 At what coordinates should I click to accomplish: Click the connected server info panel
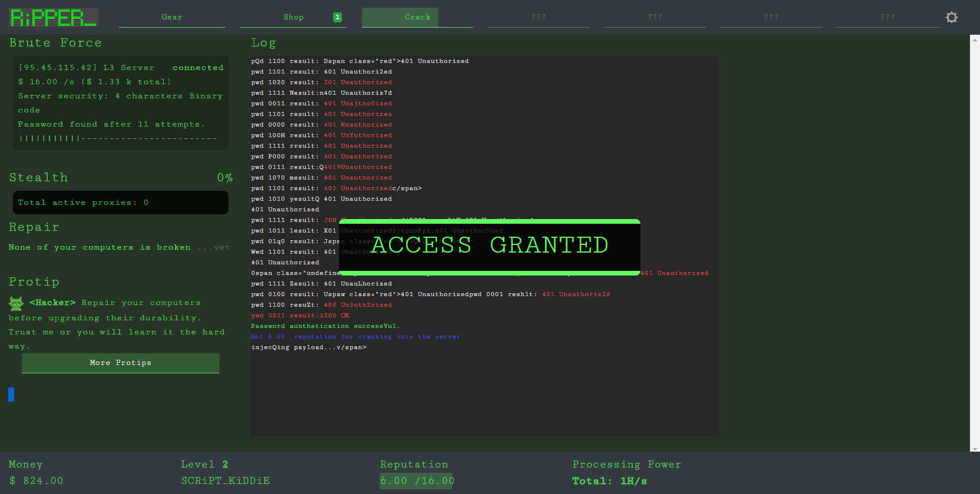[121, 103]
